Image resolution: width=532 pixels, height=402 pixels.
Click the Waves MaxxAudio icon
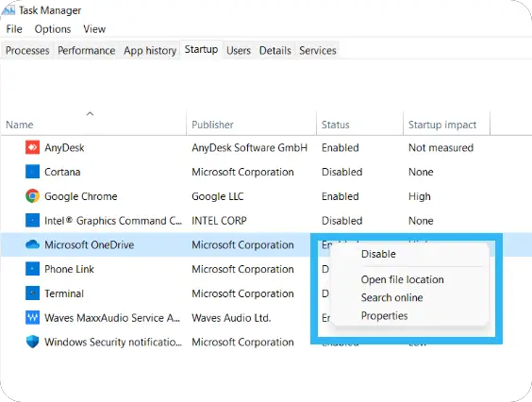pos(33,317)
